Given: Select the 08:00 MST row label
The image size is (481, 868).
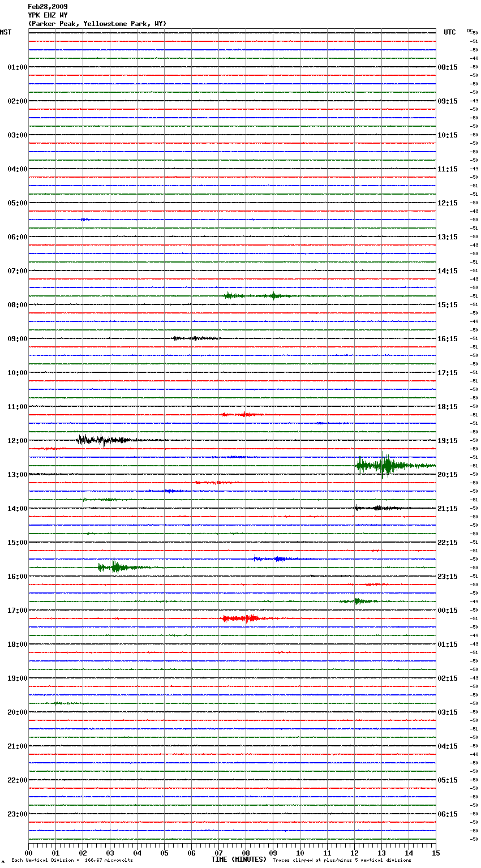Looking at the screenshot, I should point(18,305).
